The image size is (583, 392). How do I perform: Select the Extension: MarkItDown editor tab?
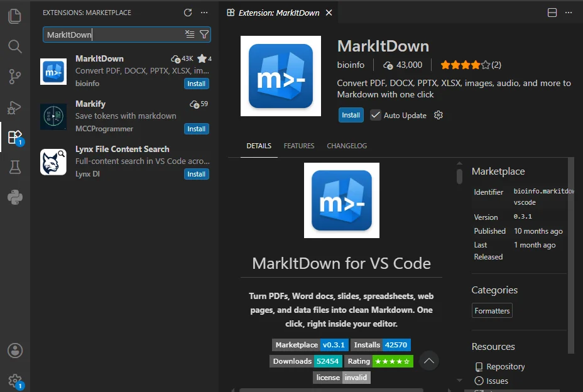(278, 13)
